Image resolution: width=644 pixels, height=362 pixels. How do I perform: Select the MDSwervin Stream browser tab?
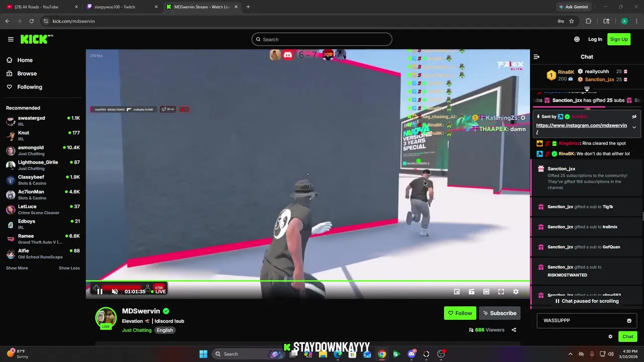point(202,7)
